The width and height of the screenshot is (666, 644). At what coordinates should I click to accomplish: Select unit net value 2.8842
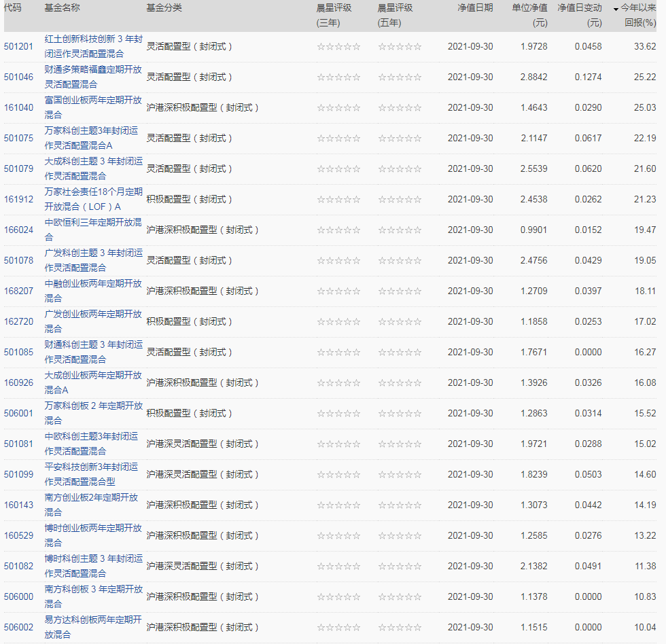click(534, 77)
